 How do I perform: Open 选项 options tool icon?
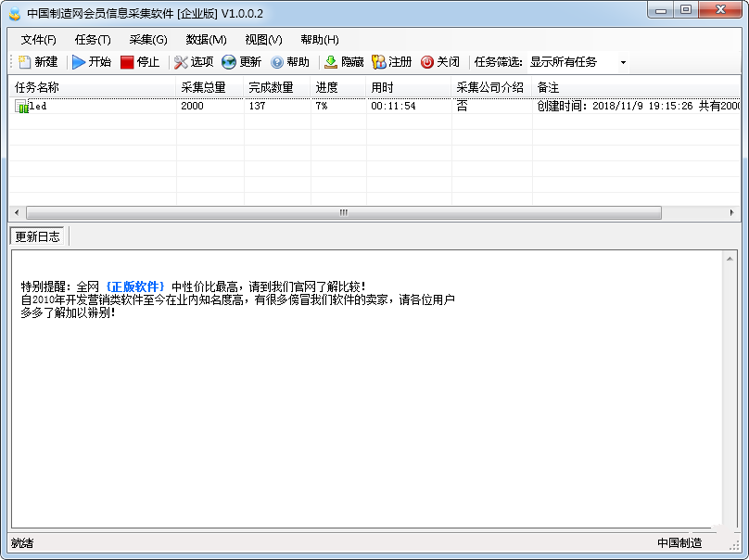(181, 62)
